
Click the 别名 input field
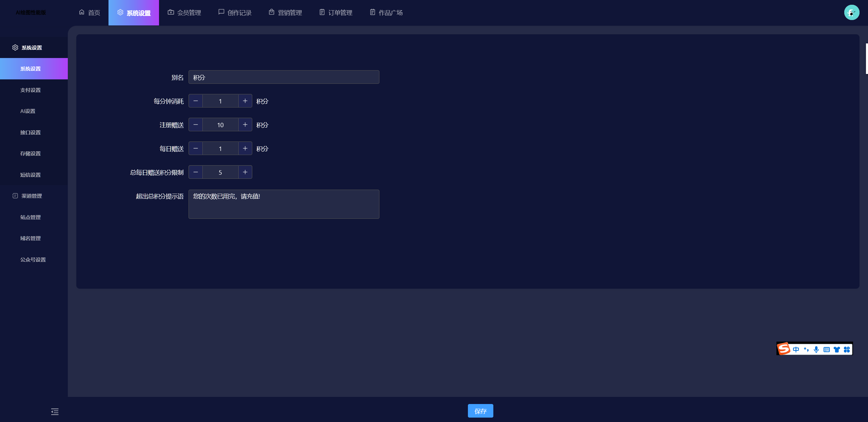pyautogui.click(x=283, y=77)
